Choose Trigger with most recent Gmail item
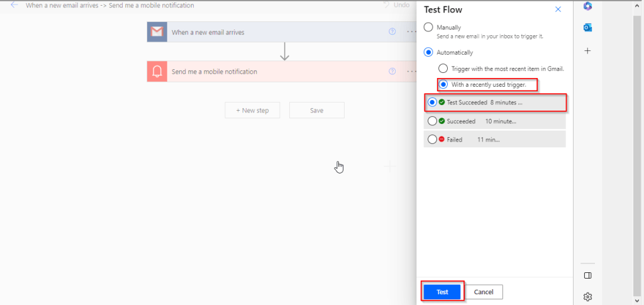Screen dimensions: 644x305 click(443, 69)
